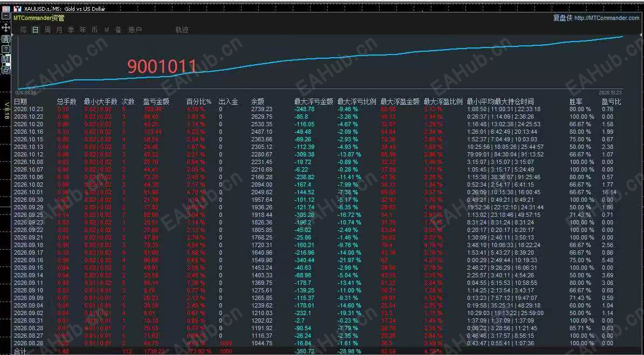Screen dimensions: 644x355
Task: Click the 总手数 column header
Action: 66,101
